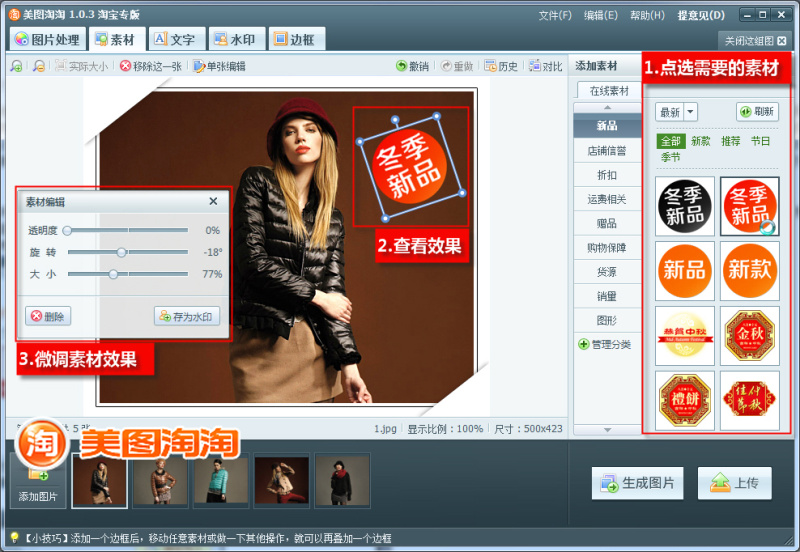The width and height of the screenshot is (800, 552).
Task: Select the red scarf model thumbnail
Action: 342,481
